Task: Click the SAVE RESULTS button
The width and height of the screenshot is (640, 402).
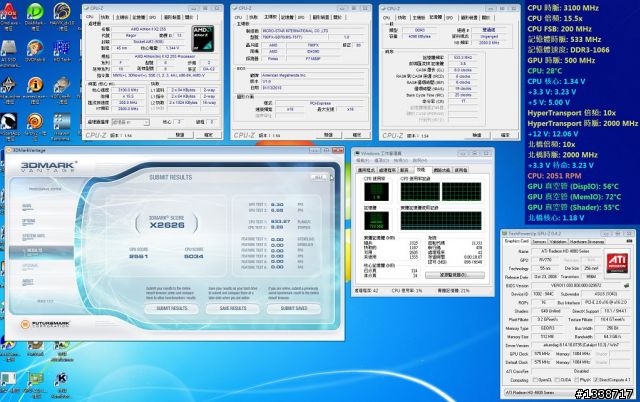Action: click(233, 309)
